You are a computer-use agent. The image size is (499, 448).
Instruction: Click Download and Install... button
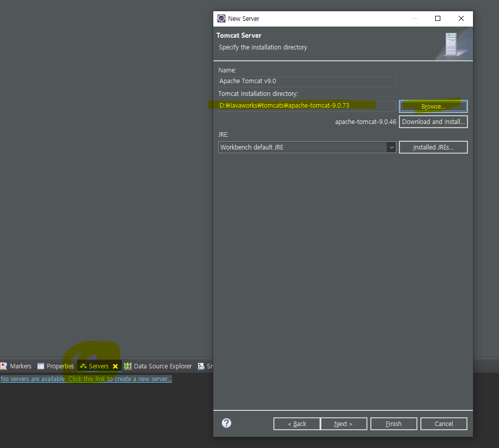(433, 122)
